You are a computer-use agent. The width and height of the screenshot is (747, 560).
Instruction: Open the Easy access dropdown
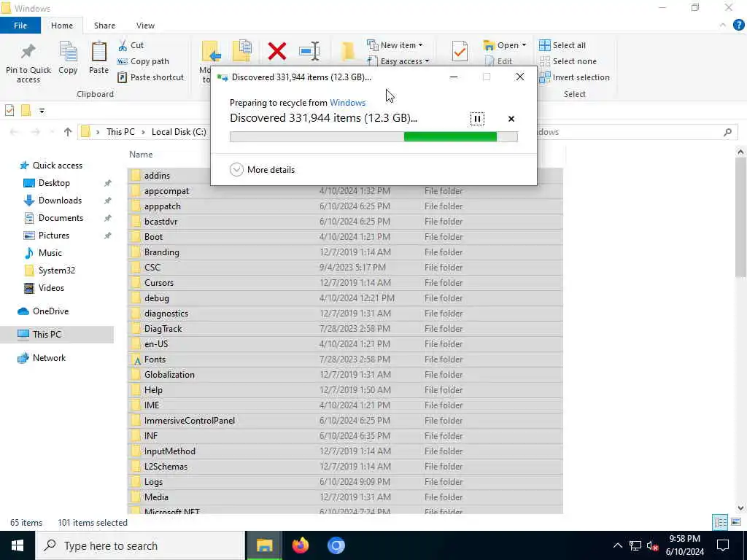pos(398,61)
